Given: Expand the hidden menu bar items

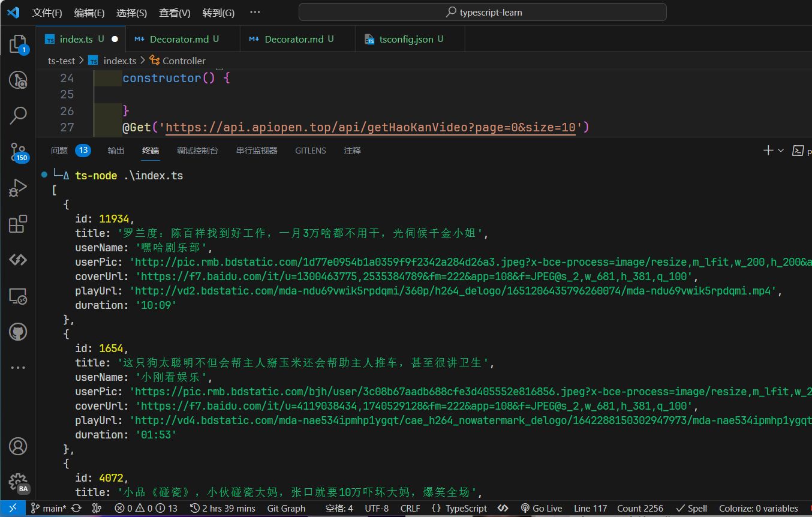Looking at the screenshot, I should 254,13.
